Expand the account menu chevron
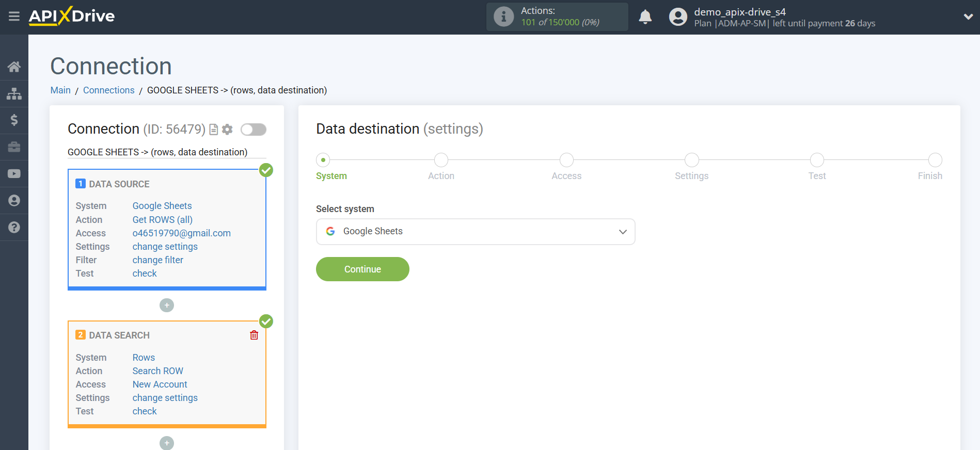The image size is (980, 450). coord(968,17)
